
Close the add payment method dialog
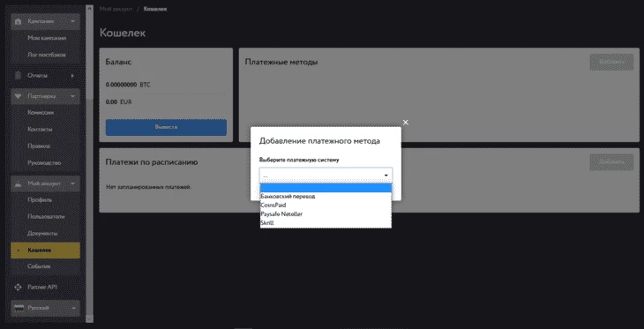(406, 123)
